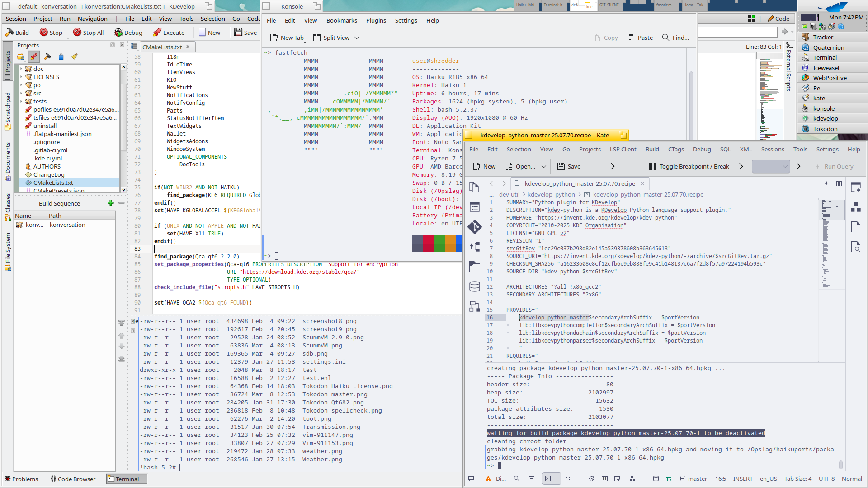Click the search-in-file icon on Kate's right sidebar
Viewport: 868px width, 488px height.
[x=856, y=247]
